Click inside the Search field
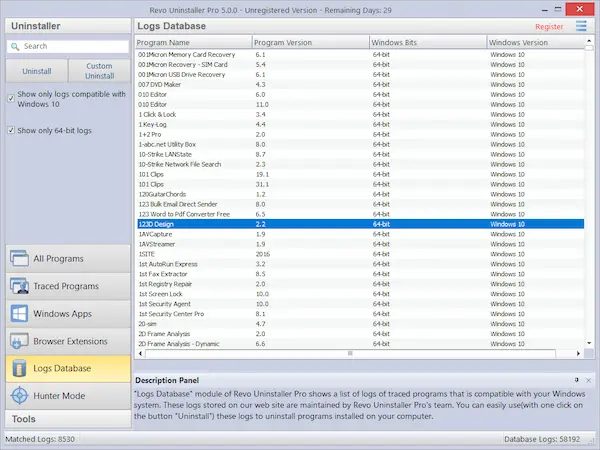 (68, 46)
